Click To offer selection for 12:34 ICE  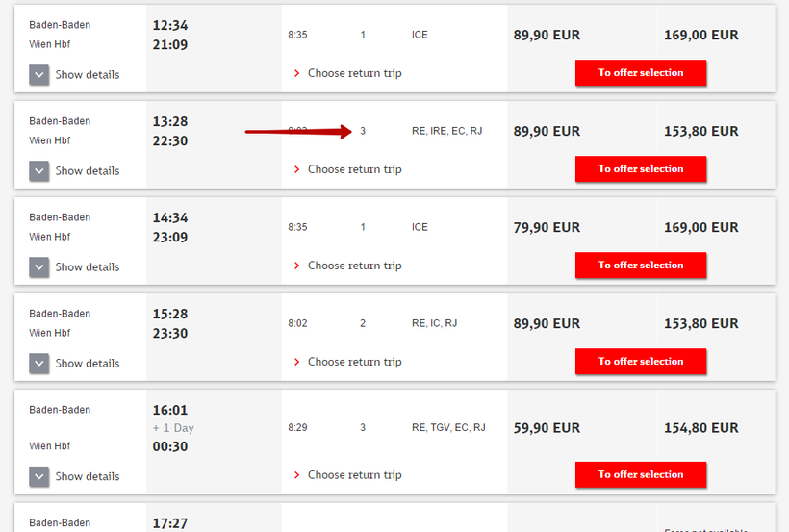click(641, 73)
